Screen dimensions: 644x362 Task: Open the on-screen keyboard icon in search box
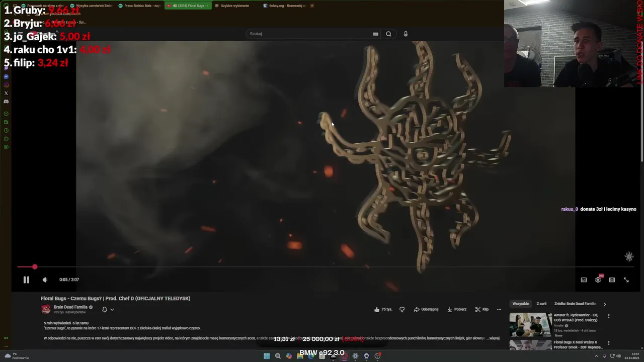coord(375,34)
